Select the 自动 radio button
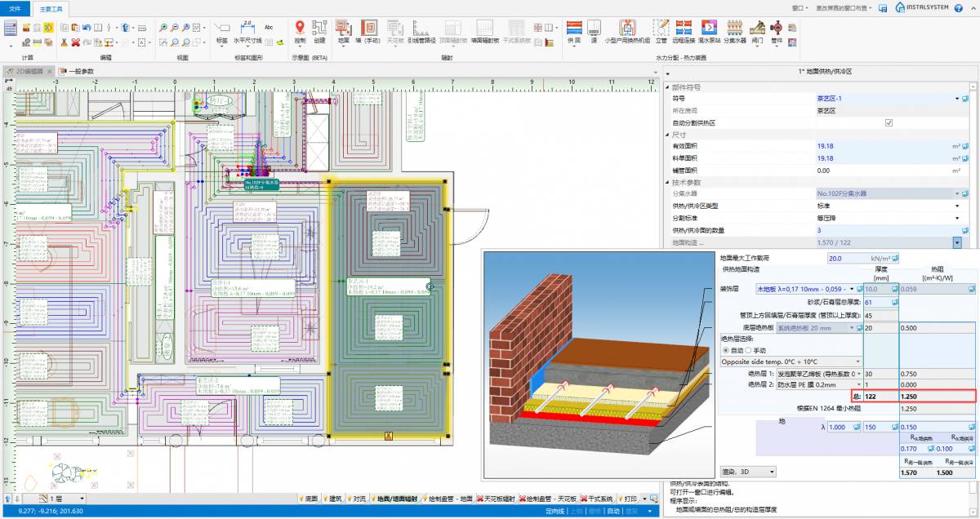980x519 pixels. tap(725, 349)
